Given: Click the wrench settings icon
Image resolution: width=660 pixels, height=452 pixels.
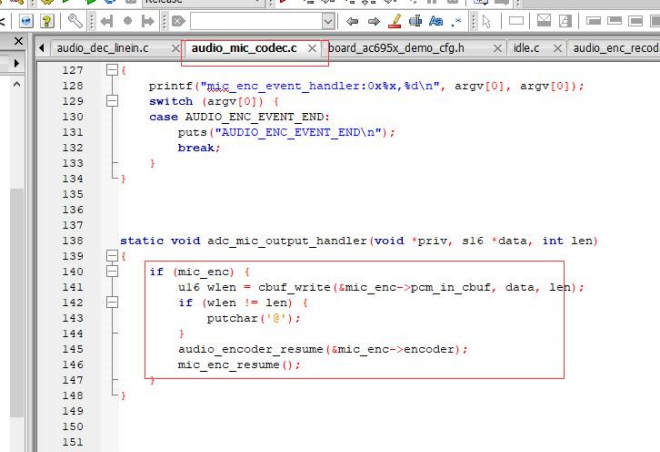Looking at the screenshot, I should tap(75, 21).
